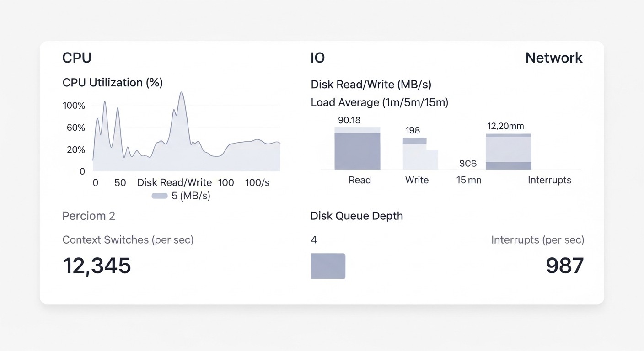Click the 90.13 value above Read bar
This screenshot has width=644, height=351.
pos(349,121)
